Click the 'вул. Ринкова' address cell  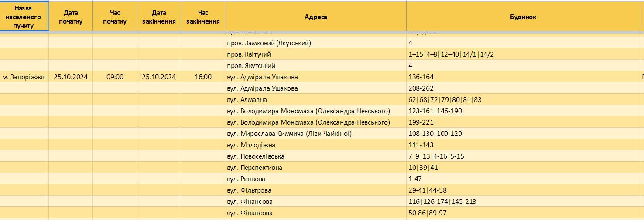pos(316,179)
